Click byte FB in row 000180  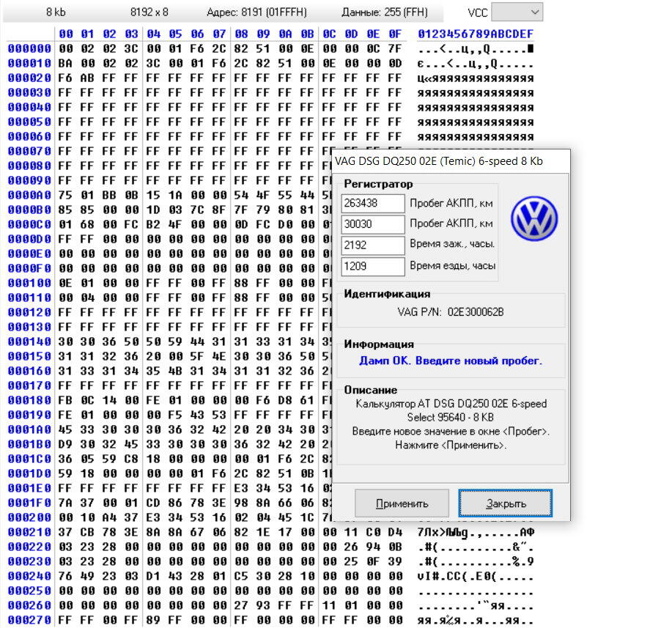(65, 400)
